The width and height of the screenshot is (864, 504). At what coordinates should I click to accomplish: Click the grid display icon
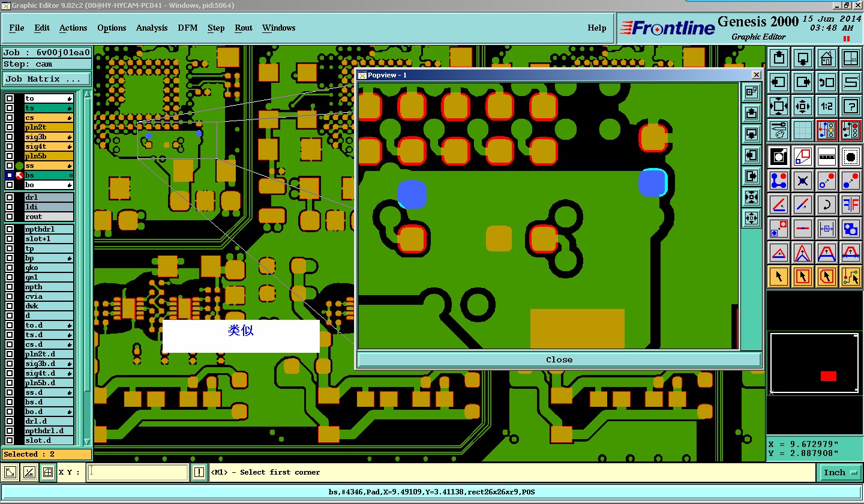click(803, 130)
